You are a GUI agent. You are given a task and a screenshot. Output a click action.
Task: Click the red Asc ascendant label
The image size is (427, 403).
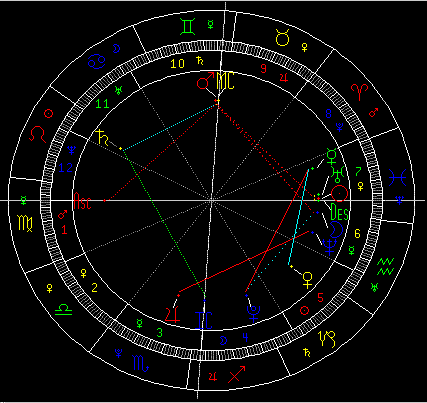[x=82, y=201]
